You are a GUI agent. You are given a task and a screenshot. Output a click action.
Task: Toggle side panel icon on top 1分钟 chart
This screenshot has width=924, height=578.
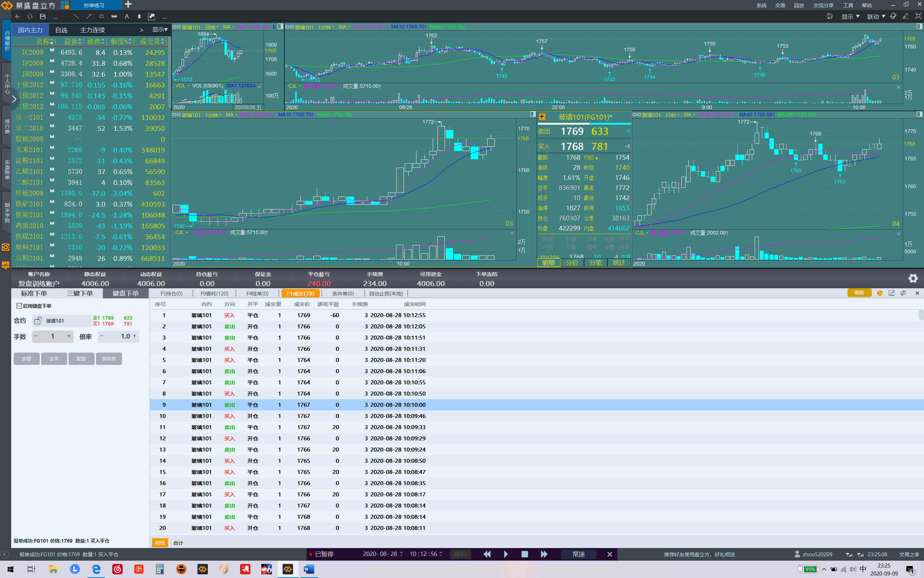(x=919, y=26)
